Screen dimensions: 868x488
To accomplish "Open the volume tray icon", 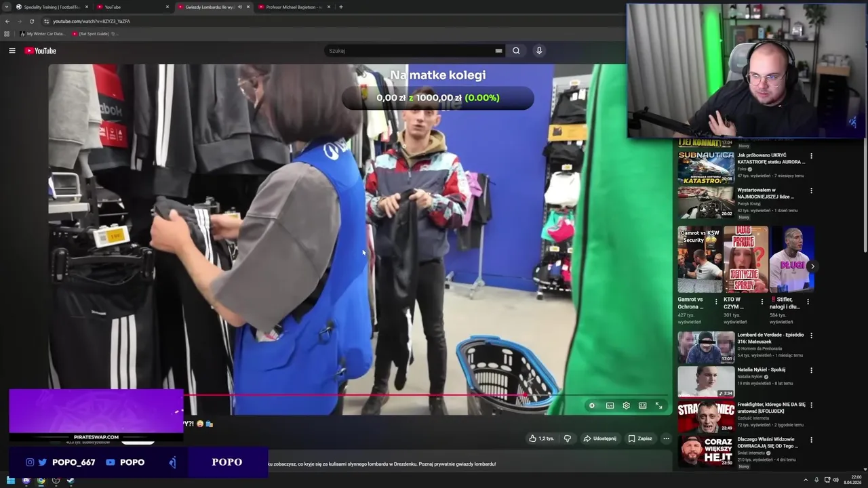I will [837, 480].
